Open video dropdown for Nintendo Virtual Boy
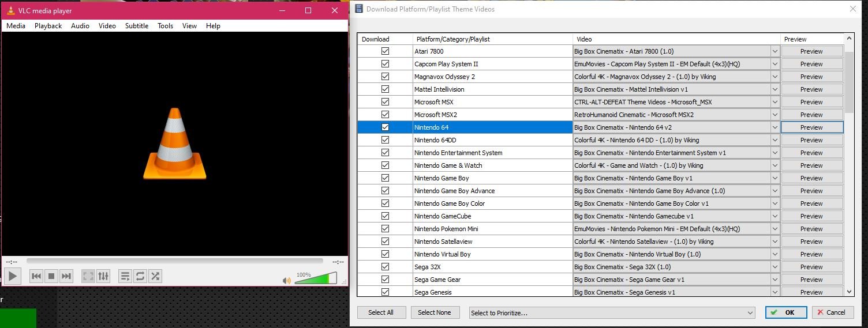The image size is (868, 328). (x=775, y=254)
